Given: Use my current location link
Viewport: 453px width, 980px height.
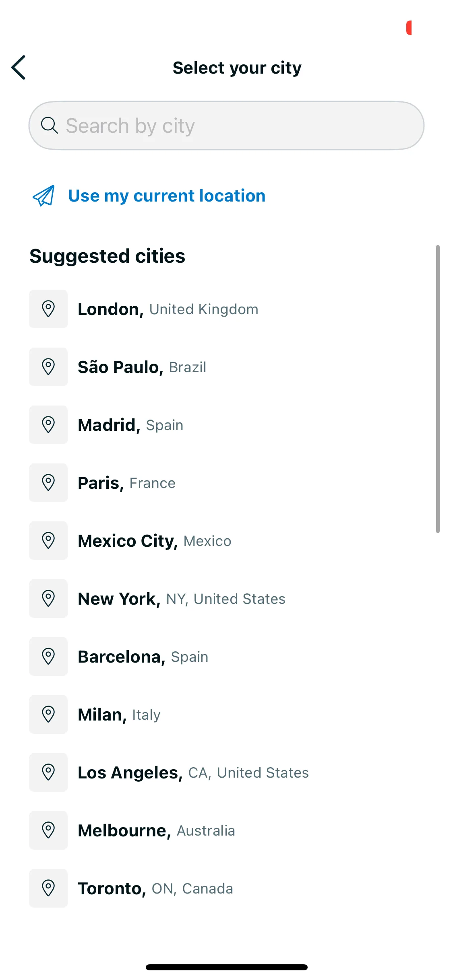Looking at the screenshot, I should click(167, 196).
